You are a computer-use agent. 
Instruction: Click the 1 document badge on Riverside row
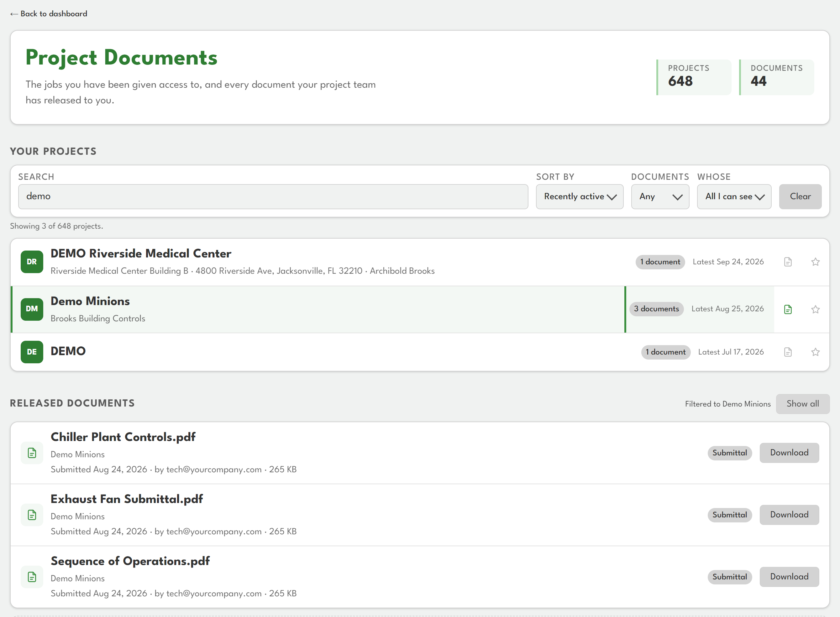(660, 262)
